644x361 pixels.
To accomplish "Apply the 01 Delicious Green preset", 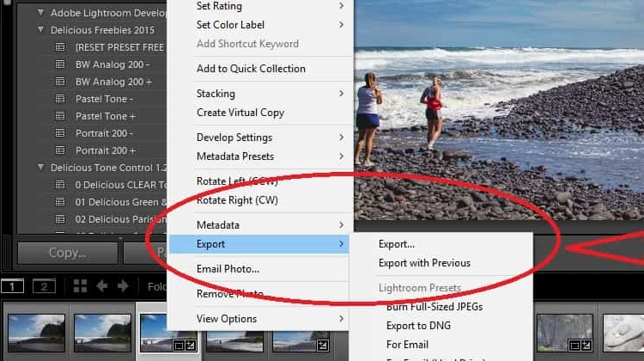I will pos(120,202).
